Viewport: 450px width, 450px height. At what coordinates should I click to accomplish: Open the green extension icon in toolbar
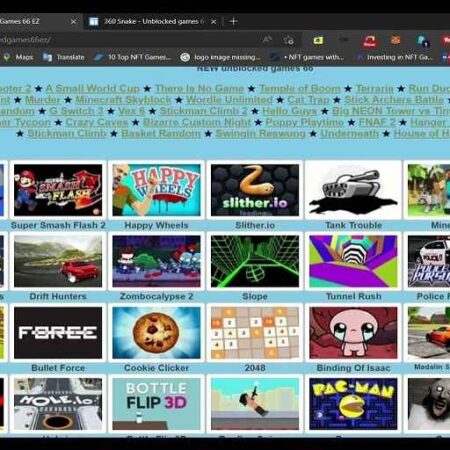[x=318, y=40]
